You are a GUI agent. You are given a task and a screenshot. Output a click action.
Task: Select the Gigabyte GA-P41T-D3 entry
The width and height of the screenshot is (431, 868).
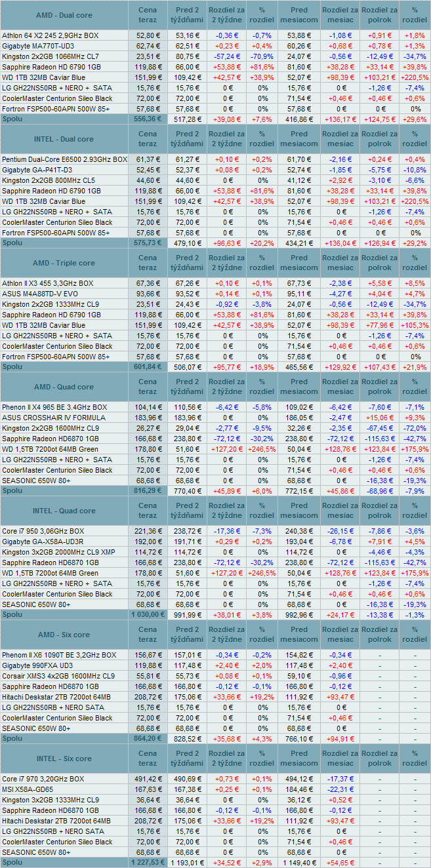point(37,170)
